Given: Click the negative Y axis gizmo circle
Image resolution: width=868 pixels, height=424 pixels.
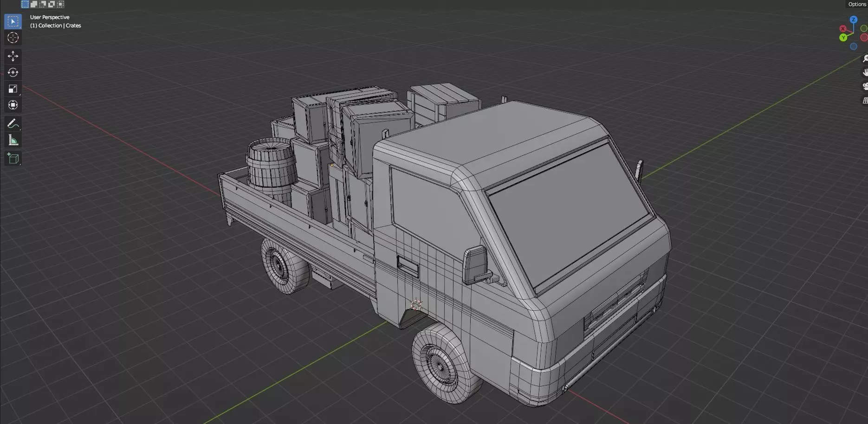Looking at the screenshot, I should 864,29.
